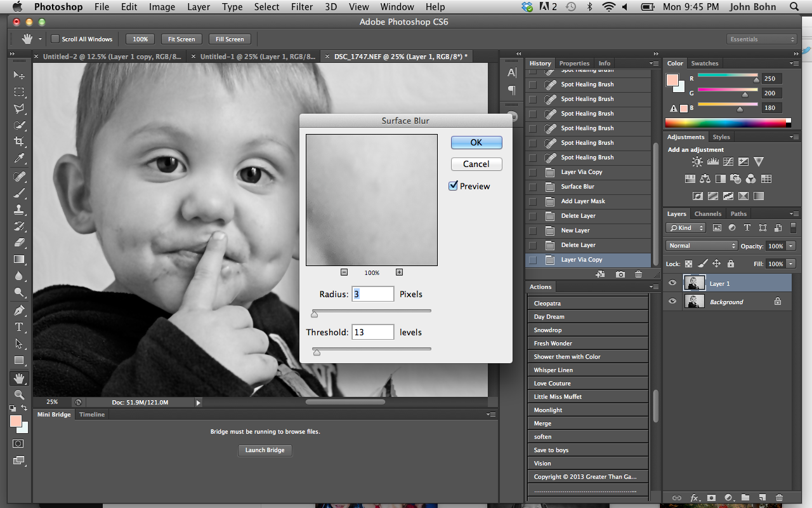Switch to the Swatches tab
Image resolution: width=812 pixels, height=508 pixels.
(704, 63)
